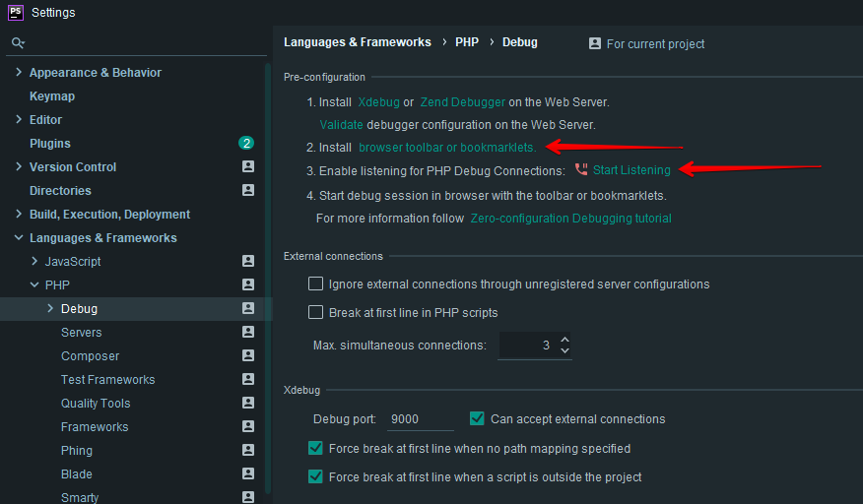
Task: Open Plugins settings
Action: click(50, 144)
